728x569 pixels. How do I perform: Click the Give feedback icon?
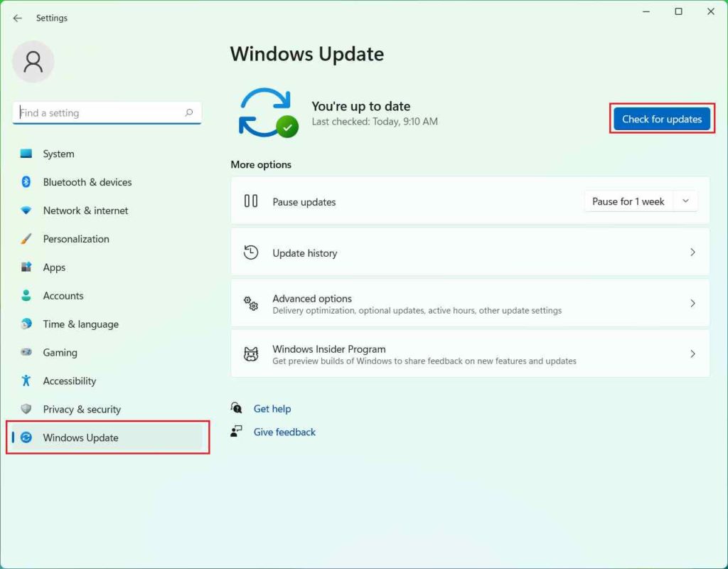[x=236, y=431]
